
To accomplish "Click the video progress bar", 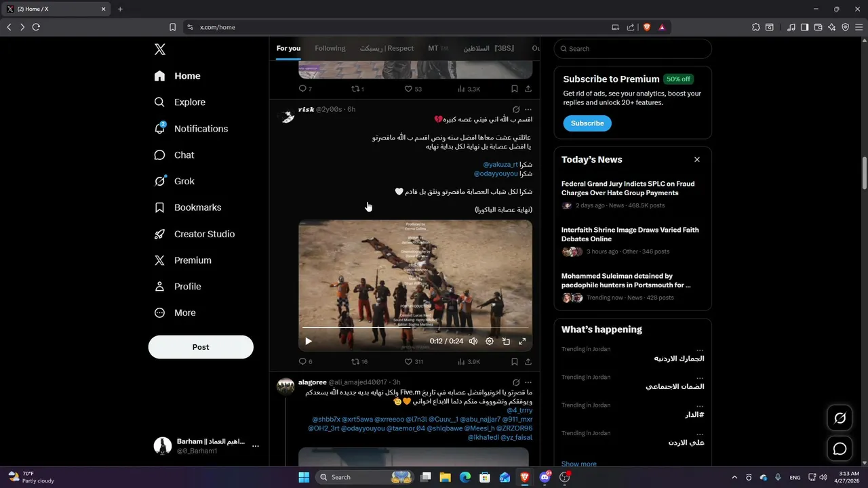I will point(415,328).
